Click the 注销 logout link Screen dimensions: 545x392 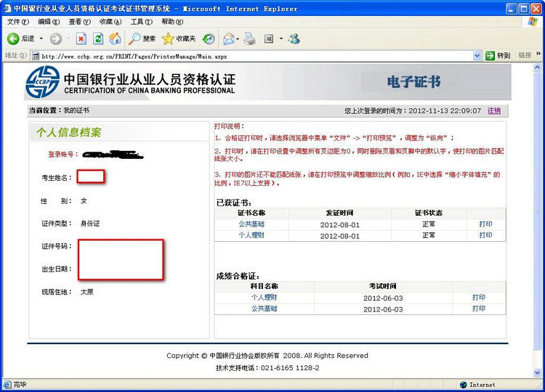pyautogui.click(x=494, y=111)
